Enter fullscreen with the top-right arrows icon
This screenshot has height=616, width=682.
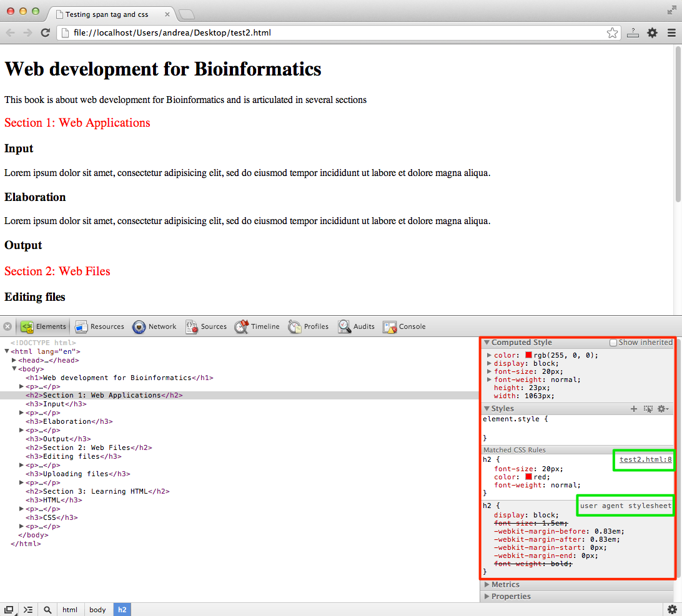point(671,11)
